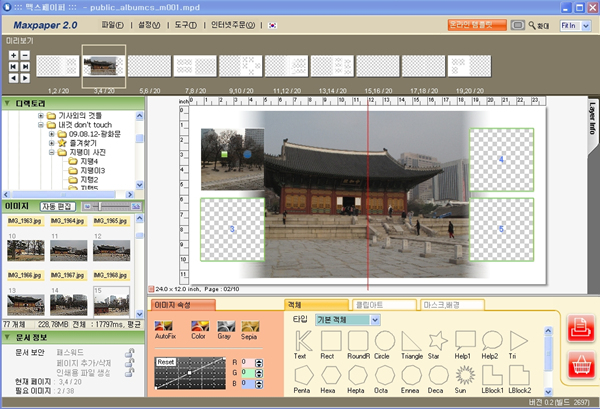
Task: Insert a Text object
Action: (x=303, y=344)
